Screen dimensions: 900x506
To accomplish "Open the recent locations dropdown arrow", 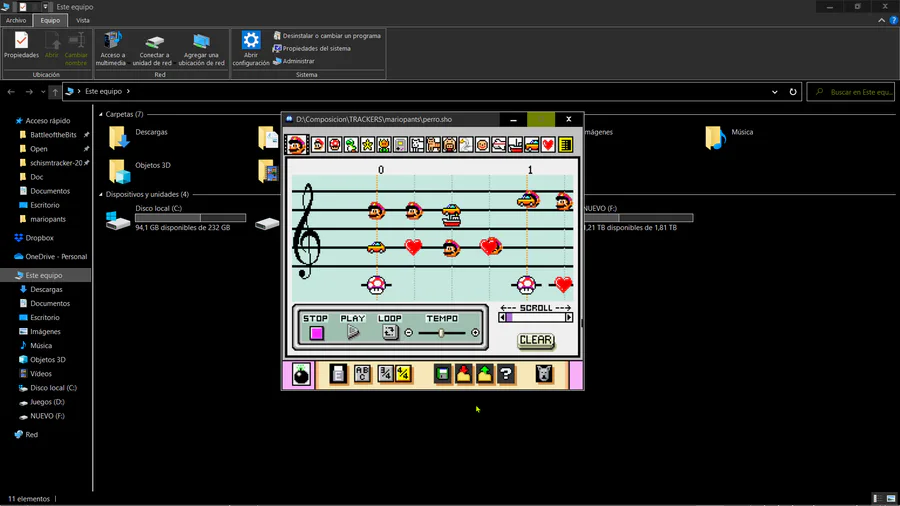I will [x=43, y=92].
